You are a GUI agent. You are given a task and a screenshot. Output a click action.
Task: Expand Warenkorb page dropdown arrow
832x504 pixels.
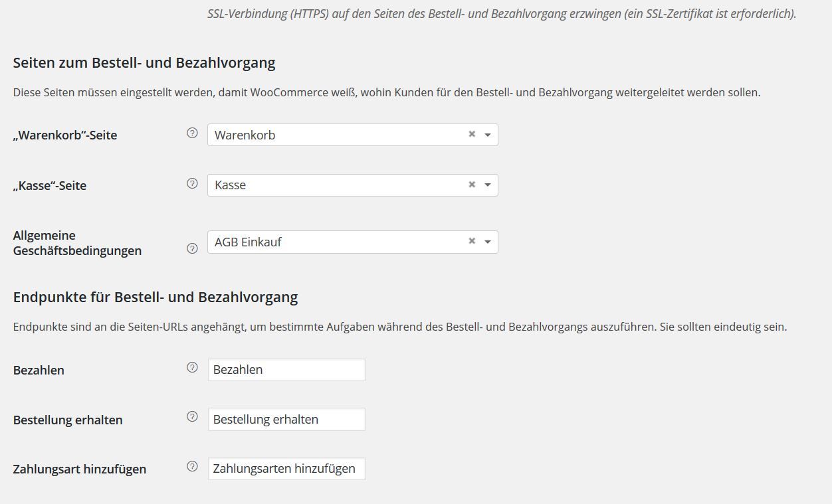pyautogui.click(x=487, y=135)
